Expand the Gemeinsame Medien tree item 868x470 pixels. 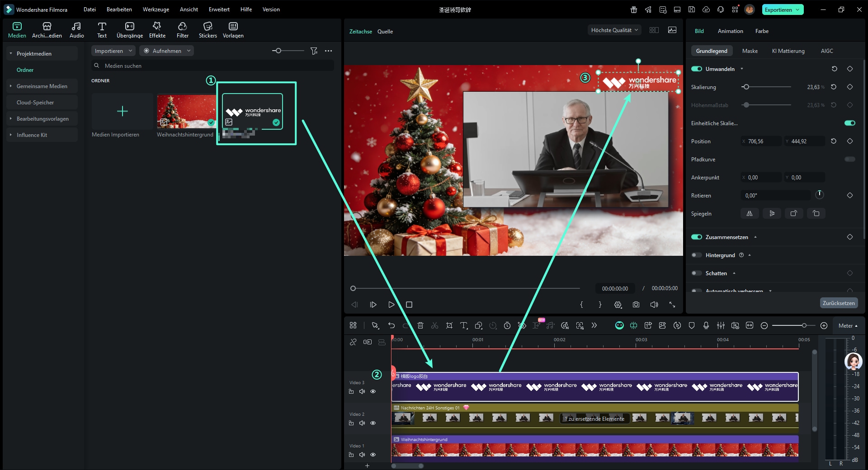tap(11, 86)
